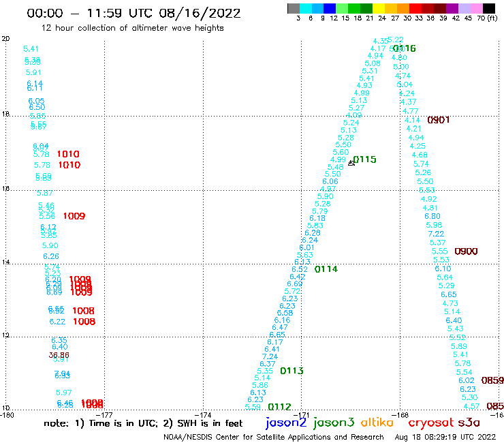The image size is (504, 443).
Task: Click the wave height value 6.35
Action: coord(59,340)
